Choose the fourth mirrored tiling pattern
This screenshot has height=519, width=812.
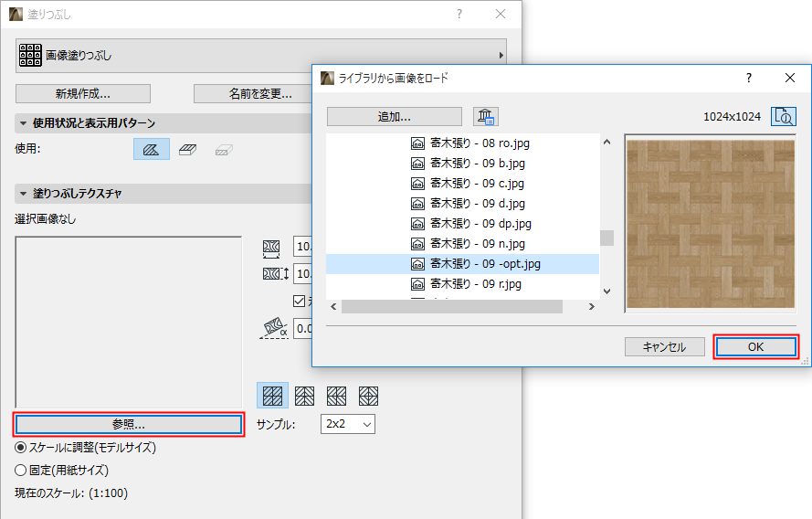[369, 396]
